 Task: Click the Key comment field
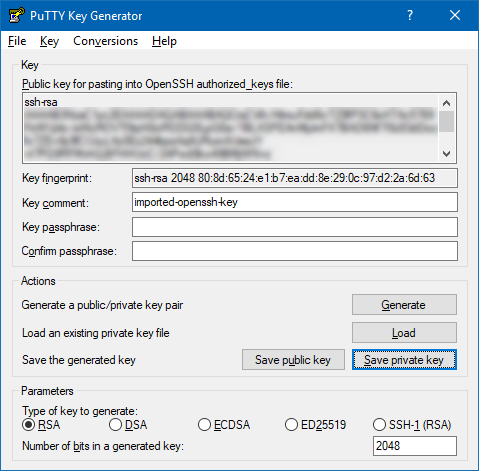click(295, 202)
